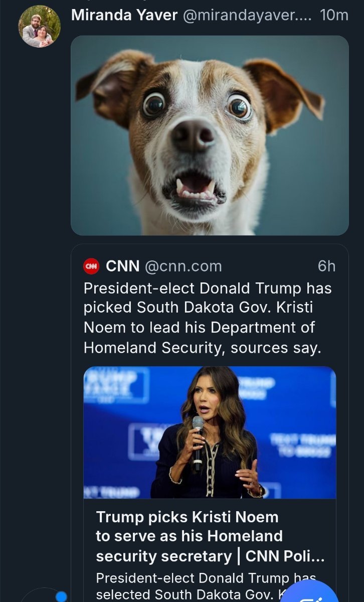
Task: Tap the microphone in the CNN article image
Action: (x=198, y=441)
